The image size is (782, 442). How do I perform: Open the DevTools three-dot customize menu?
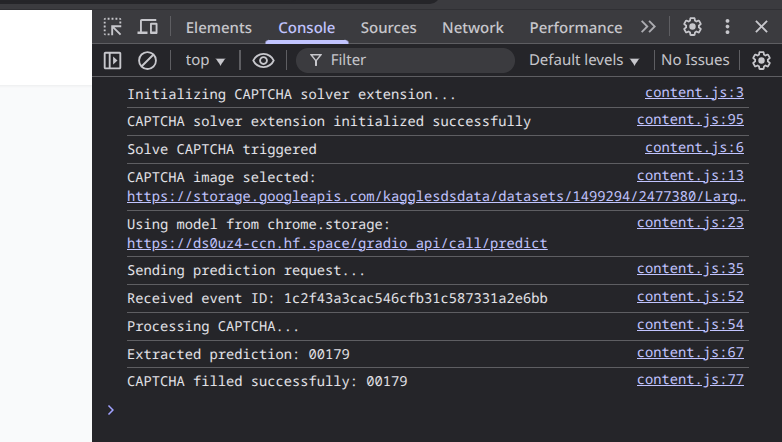click(x=727, y=28)
